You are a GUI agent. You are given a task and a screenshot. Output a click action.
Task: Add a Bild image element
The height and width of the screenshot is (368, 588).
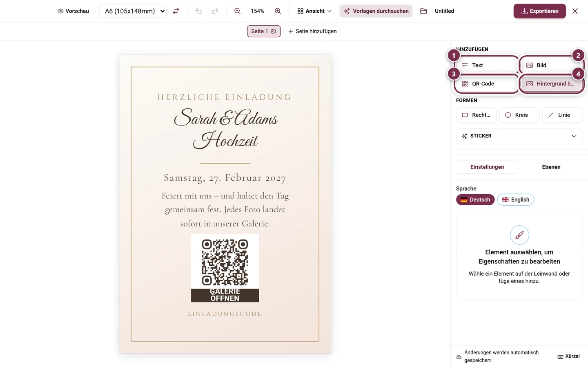point(551,65)
